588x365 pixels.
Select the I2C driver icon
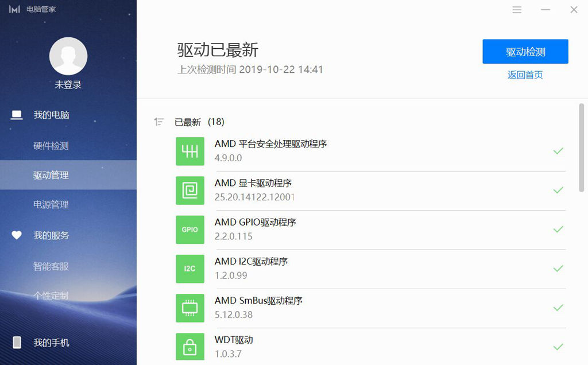pyautogui.click(x=190, y=269)
